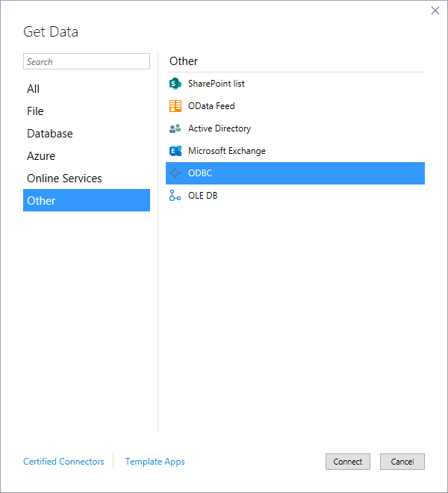Screen dimensions: 448x493
Task: Click the SharePoint list icon
Action: pos(175,84)
